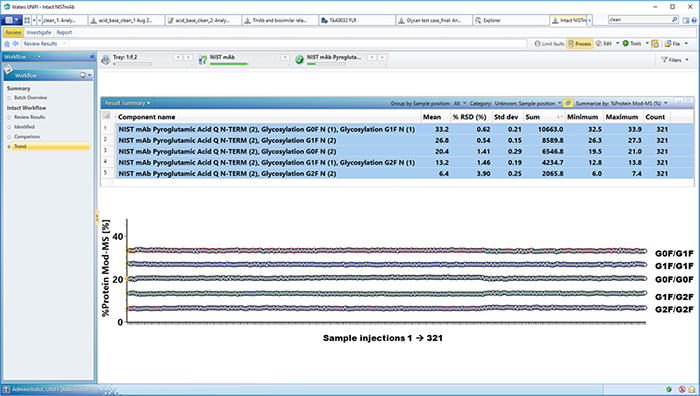Click the NIST mAb vial question icon

(203, 60)
